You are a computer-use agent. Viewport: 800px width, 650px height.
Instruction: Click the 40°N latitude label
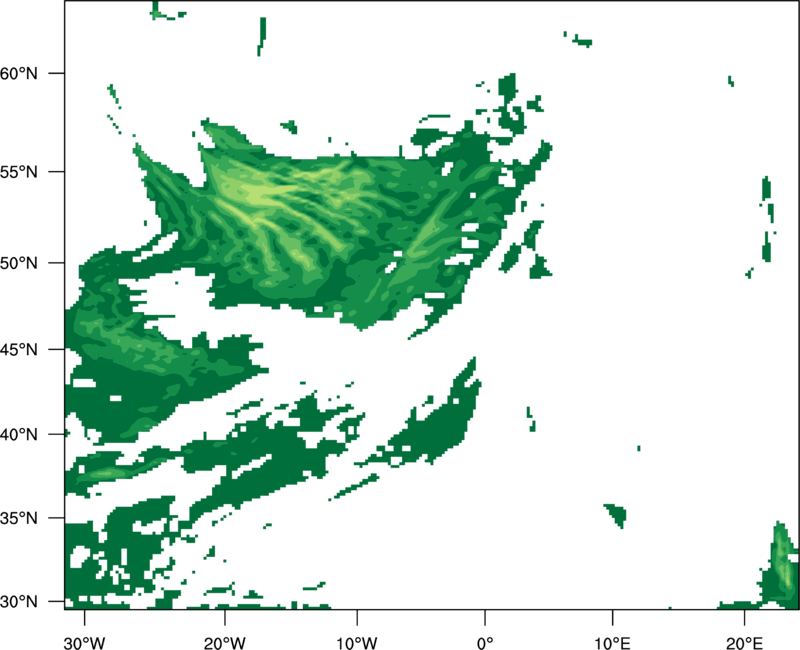19,435
